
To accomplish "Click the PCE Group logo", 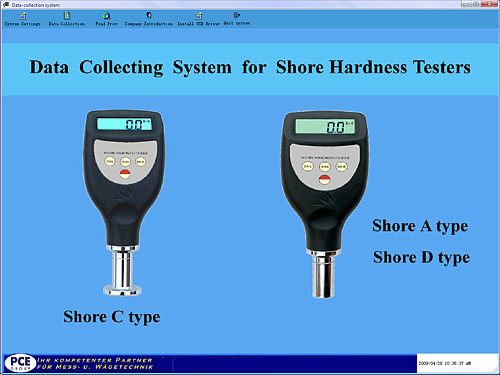I will tap(20, 363).
